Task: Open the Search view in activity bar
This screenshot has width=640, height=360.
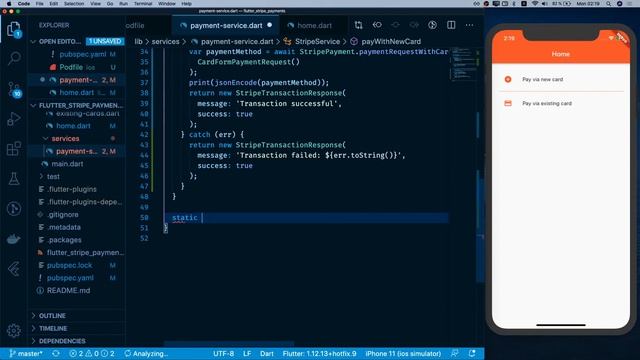Action: click(14, 58)
